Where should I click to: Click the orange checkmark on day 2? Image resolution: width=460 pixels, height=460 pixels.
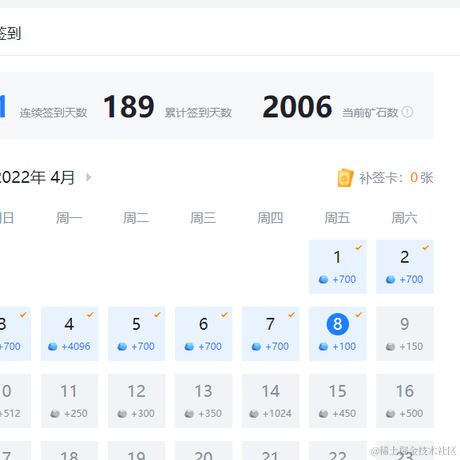tap(426, 248)
